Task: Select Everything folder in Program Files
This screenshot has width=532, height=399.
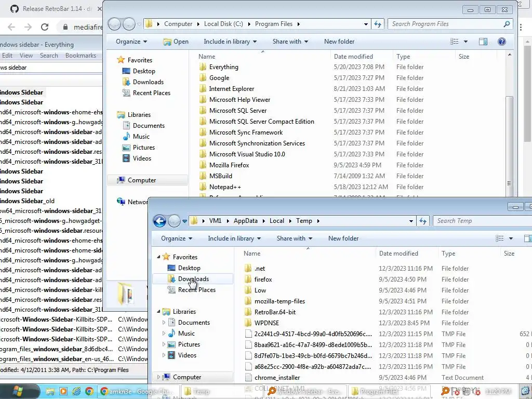Action: click(x=223, y=67)
